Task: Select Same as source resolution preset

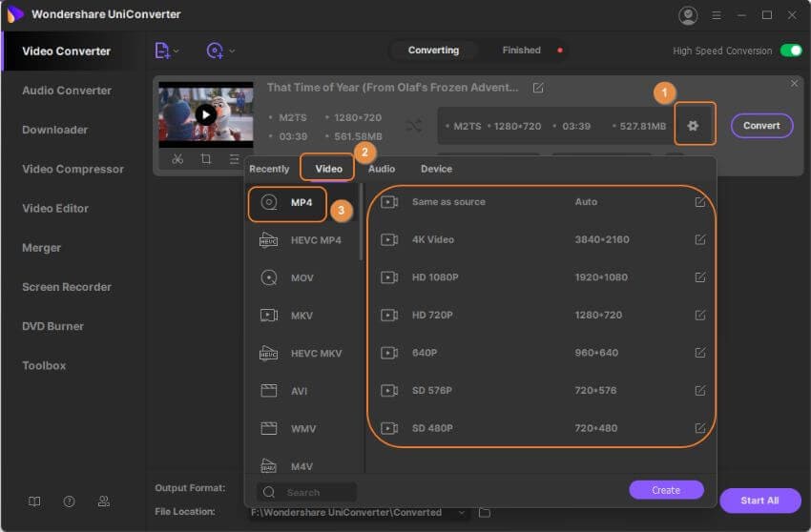Action: 542,202
